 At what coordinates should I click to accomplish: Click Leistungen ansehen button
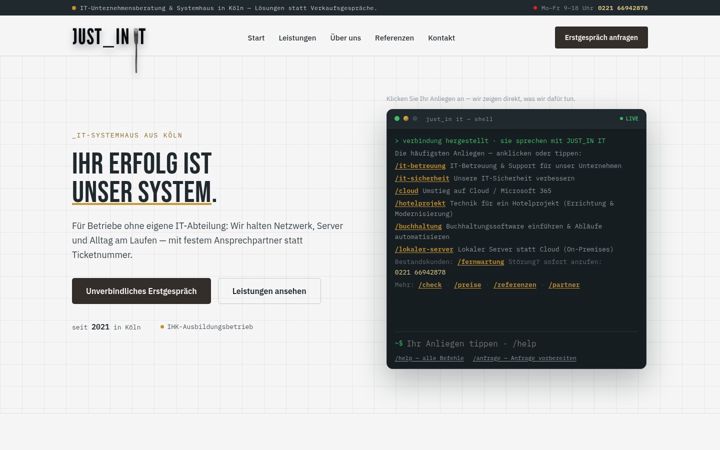pyautogui.click(x=269, y=291)
